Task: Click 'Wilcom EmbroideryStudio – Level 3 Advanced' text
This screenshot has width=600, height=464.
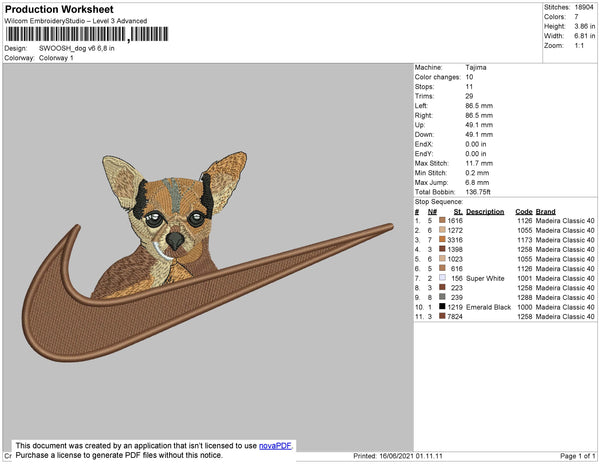Action: tap(76, 21)
